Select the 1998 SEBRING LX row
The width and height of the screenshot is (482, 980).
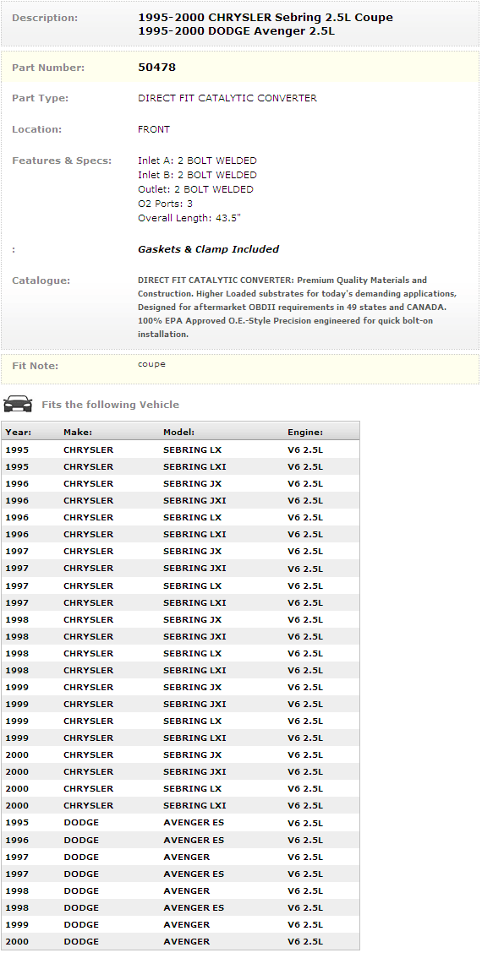(180, 653)
